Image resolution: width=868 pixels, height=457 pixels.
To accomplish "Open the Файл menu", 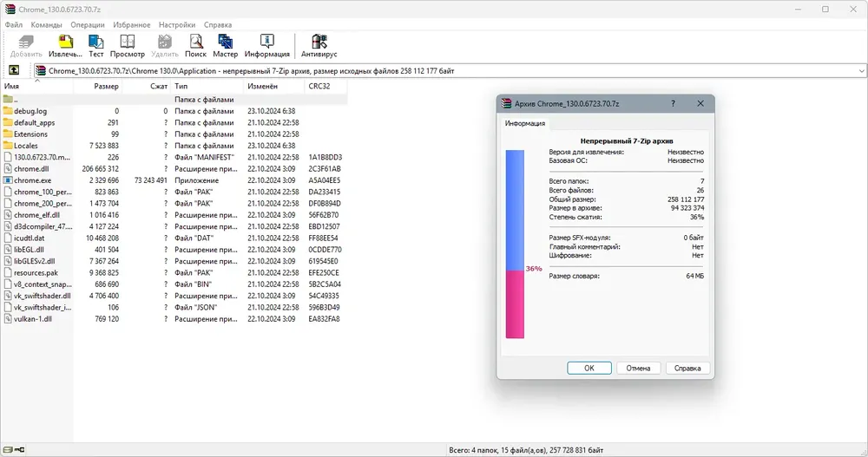I will [x=14, y=25].
